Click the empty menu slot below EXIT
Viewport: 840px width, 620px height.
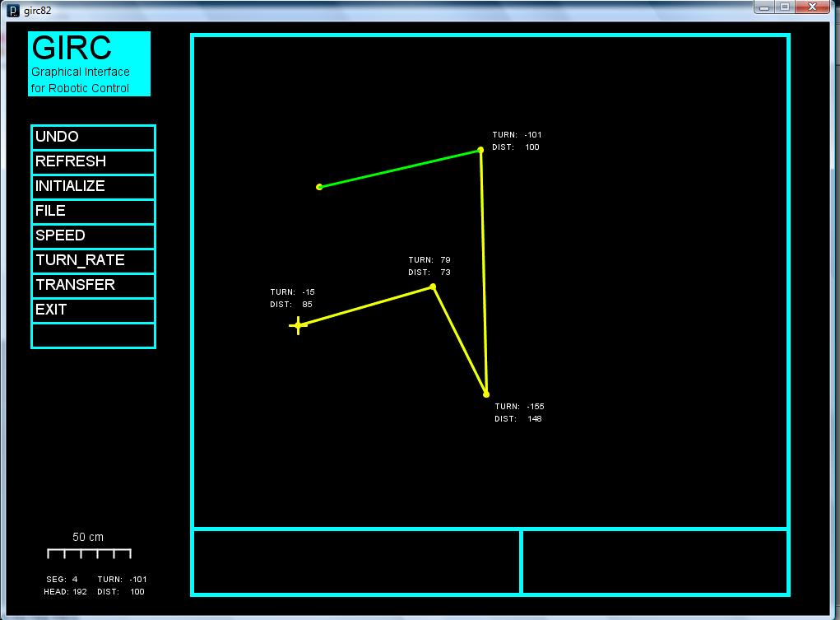coord(93,335)
